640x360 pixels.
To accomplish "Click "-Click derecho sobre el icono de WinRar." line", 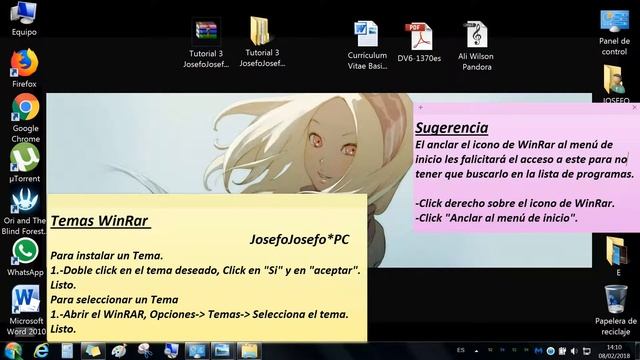I will (515, 203).
